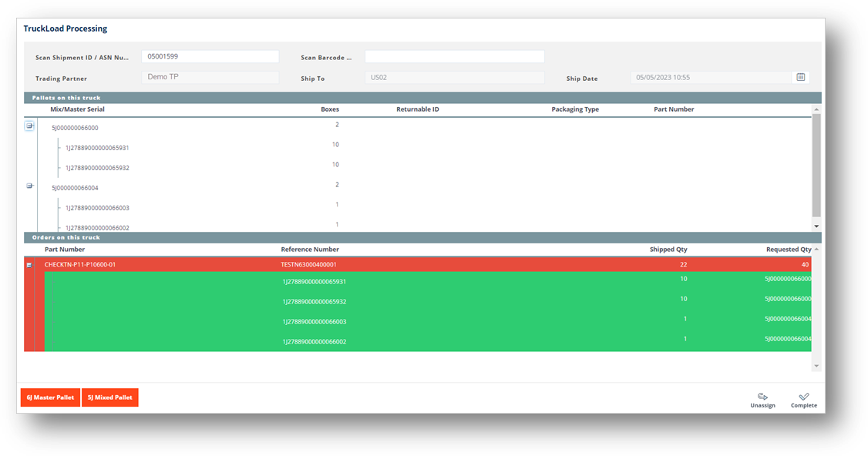
Task: Click the Unassign icon
Action: pos(762,396)
